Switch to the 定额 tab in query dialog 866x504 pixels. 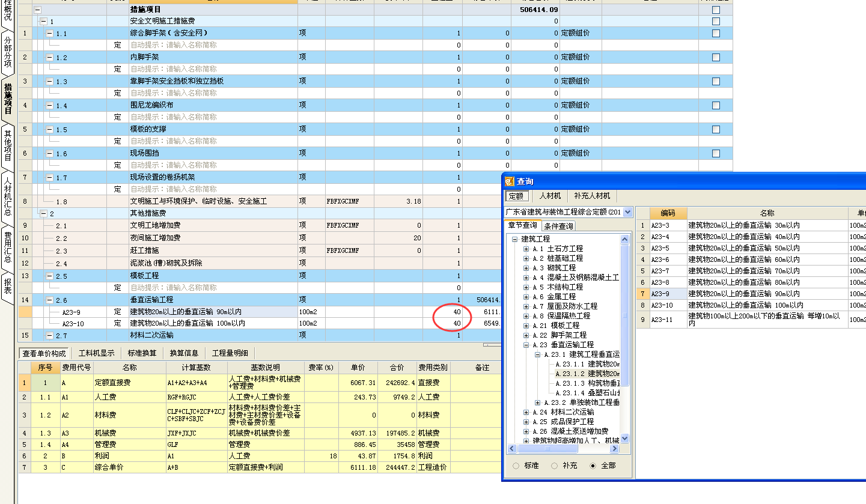pos(516,196)
